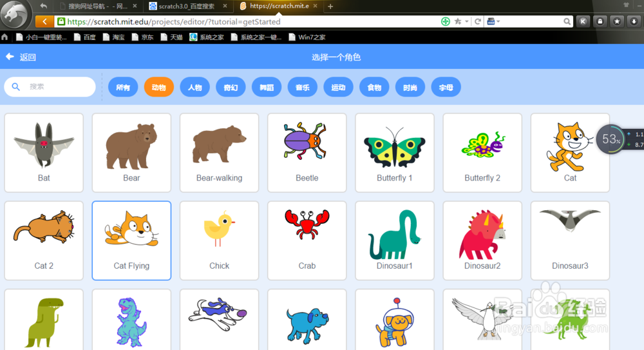Filter sprites by 运动 category

click(x=339, y=87)
